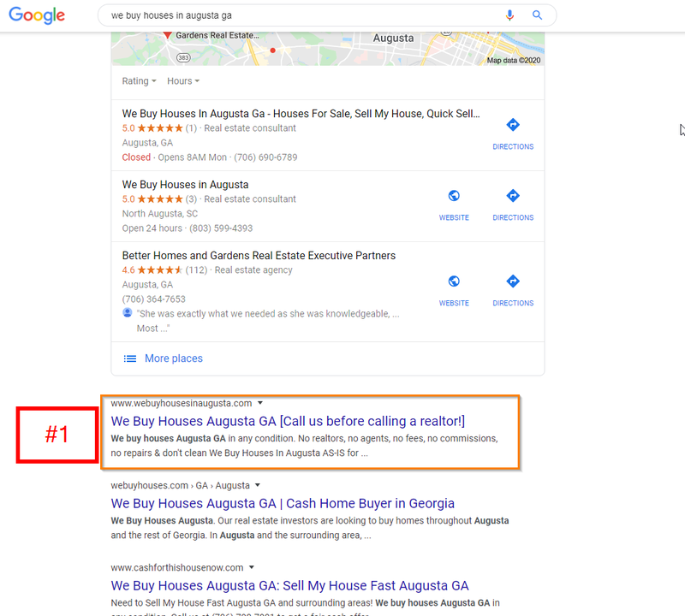685x616 pixels.
Task: Click the Google logo
Action: click(37, 15)
